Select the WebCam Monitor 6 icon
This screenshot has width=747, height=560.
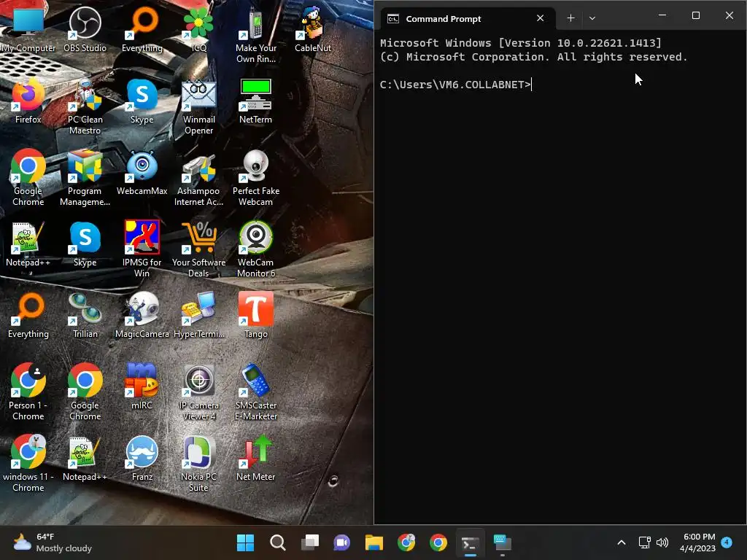256,249
